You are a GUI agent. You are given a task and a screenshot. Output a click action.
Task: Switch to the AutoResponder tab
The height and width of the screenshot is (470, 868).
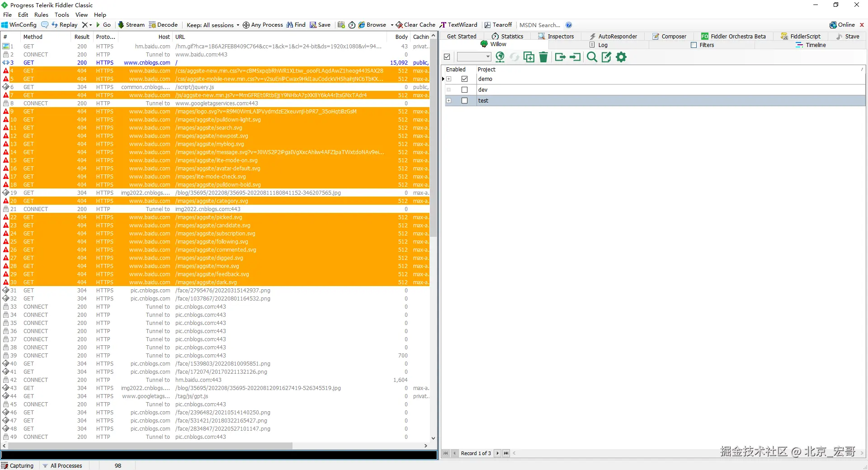pos(613,37)
